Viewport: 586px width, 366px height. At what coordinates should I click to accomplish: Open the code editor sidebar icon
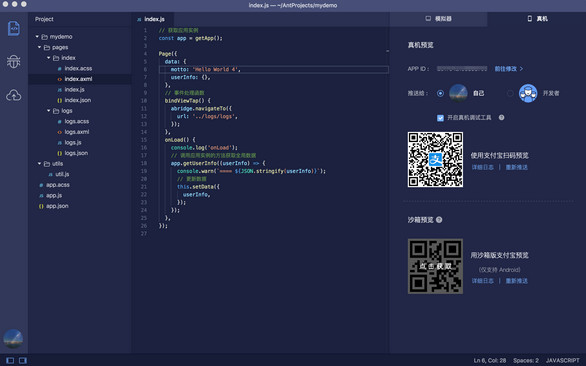click(x=14, y=28)
